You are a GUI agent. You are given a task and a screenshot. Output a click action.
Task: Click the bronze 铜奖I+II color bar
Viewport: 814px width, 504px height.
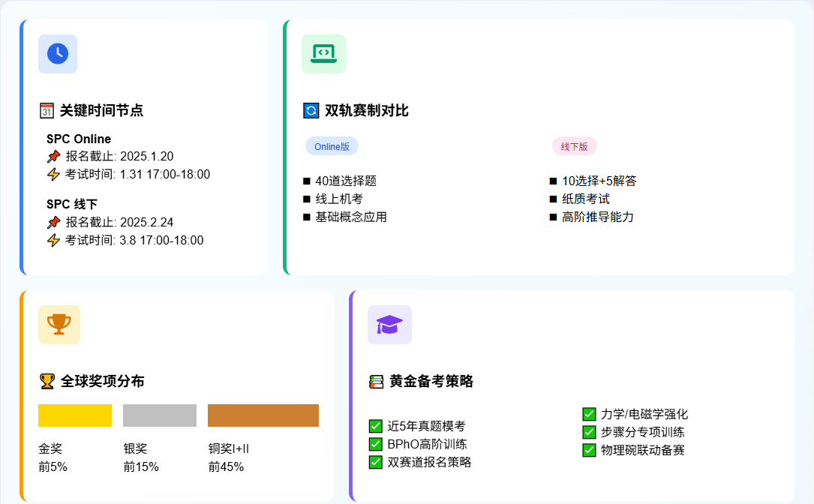coord(263,415)
